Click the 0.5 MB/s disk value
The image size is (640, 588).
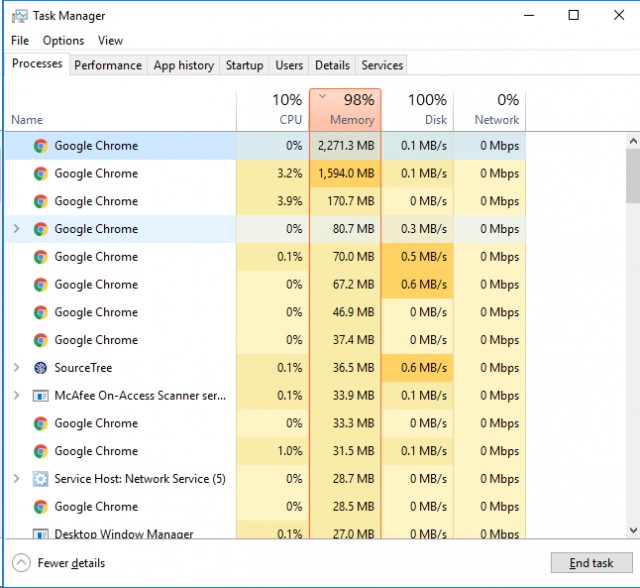(x=424, y=257)
